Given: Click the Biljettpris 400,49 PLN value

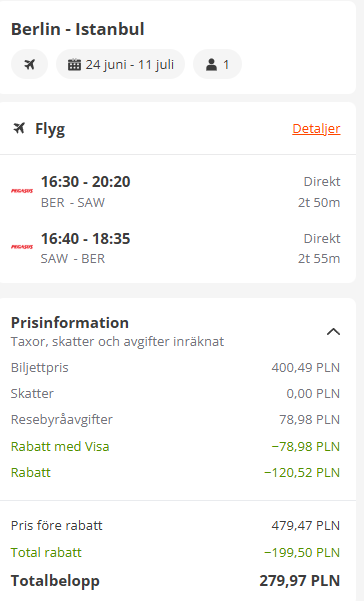Looking at the screenshot, I should tap(306, 368).
